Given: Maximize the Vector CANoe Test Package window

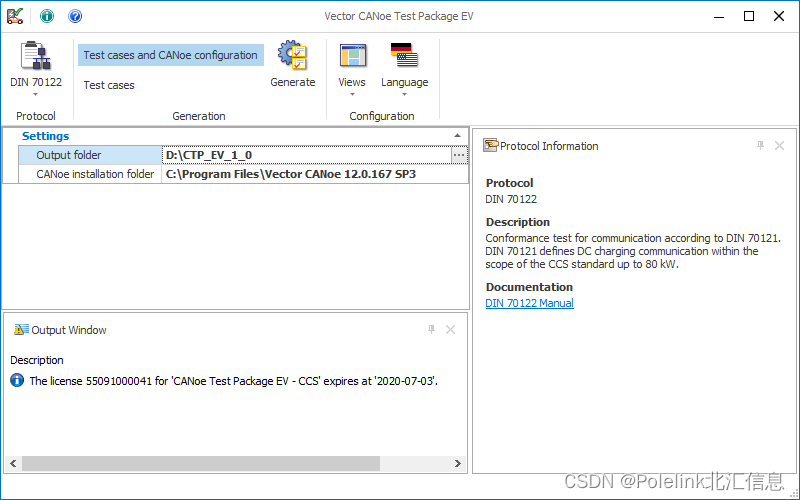Looking at the screenshot, I should click(x=748, y=16).
